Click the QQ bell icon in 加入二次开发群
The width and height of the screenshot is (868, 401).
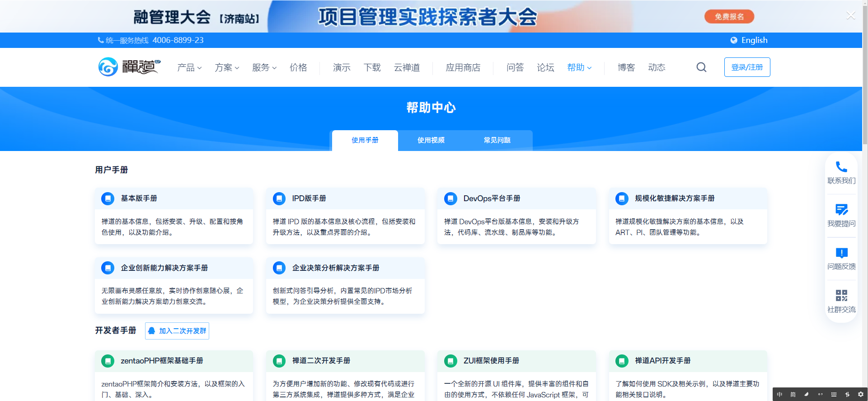[x=152, y=331]
